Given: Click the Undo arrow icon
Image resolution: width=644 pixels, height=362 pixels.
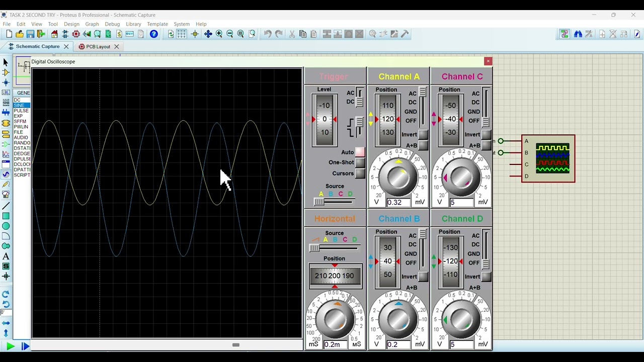Looking at the screenshot, I should [268, 34].
